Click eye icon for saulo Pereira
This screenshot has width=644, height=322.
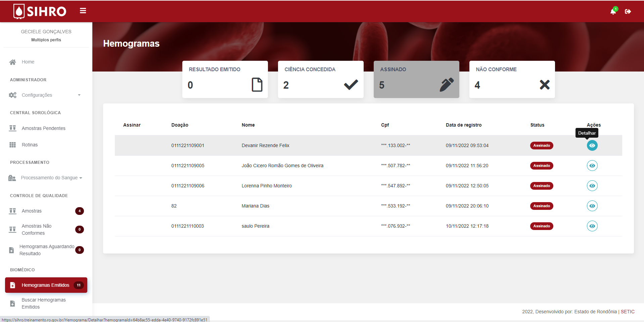[x=592, y=226]
